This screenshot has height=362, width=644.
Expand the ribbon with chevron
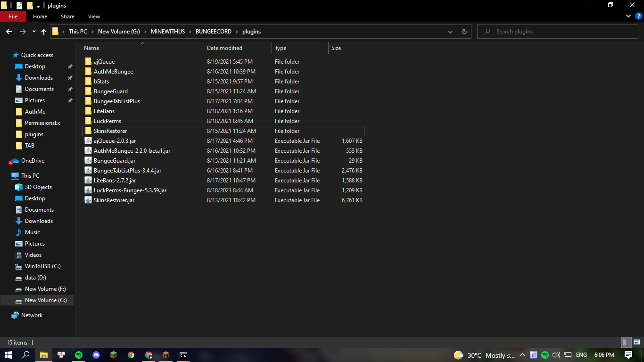(628, 16)
